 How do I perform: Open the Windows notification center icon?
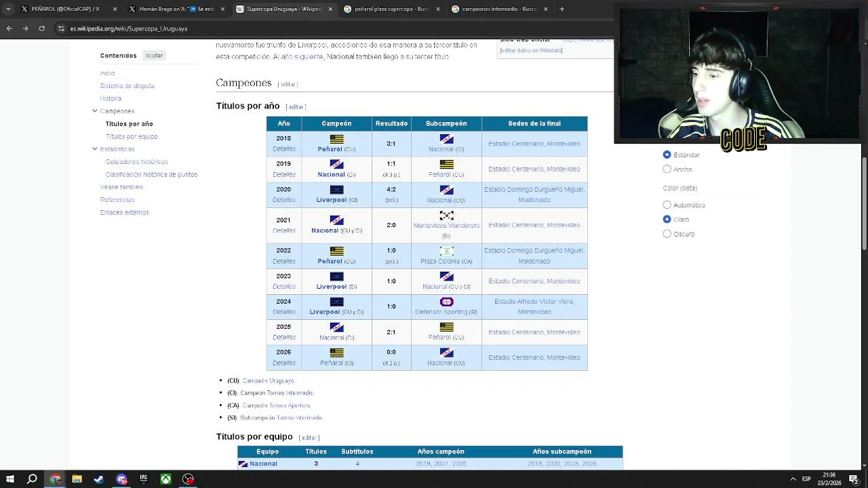pyautogui.click(x=854, y=479)
